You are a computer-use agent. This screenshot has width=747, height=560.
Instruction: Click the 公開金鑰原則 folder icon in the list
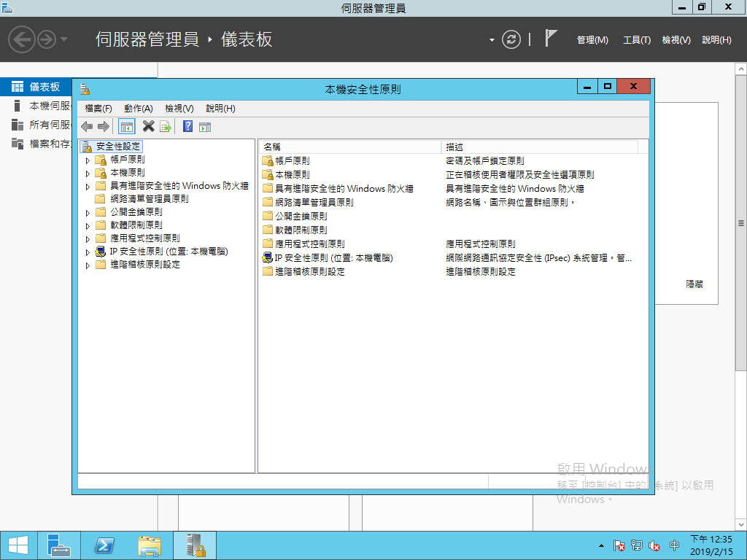(268, 216)
